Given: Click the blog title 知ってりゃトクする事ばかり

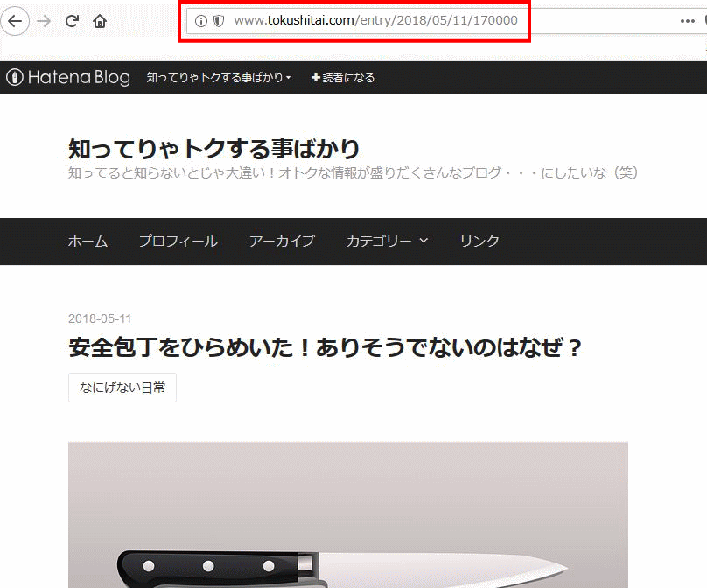Looking at the screenshot, I should click(213, 148).
